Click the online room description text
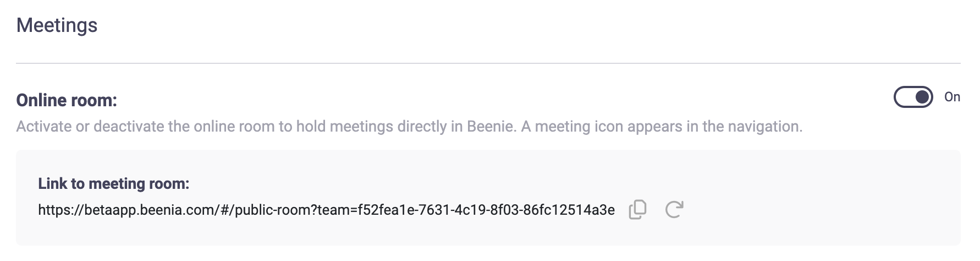This screenshot has height=261, width=980. (409, 127)
